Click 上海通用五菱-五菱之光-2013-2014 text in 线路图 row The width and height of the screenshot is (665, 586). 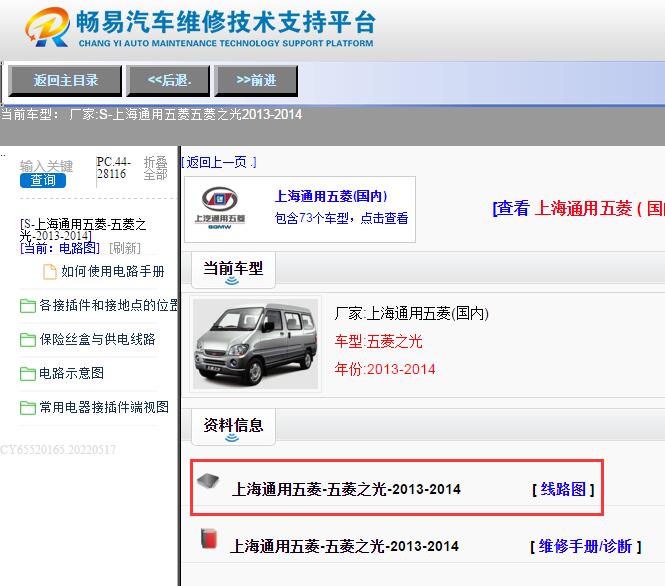[x=346, y=489]
